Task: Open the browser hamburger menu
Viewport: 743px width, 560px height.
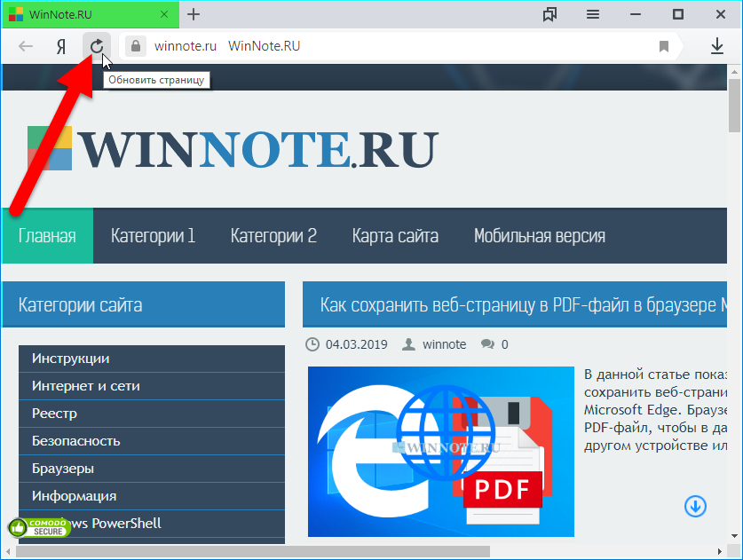Action: pos(593,14)
